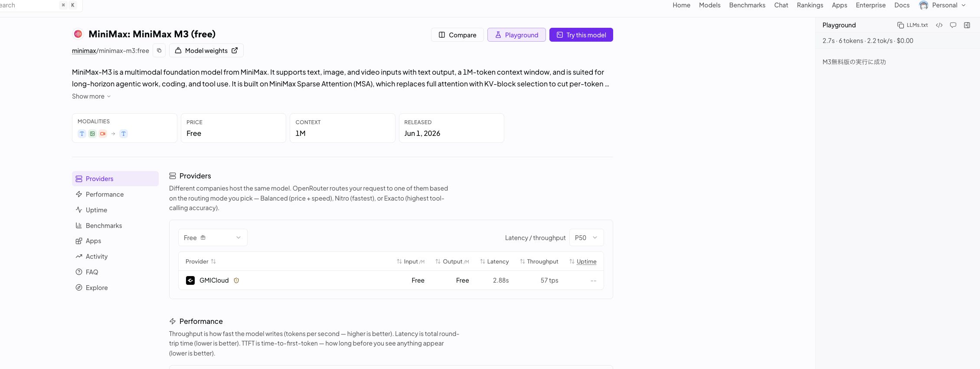Select Activity in the left sidebar
This screenshot has width=980, height=369.
115,257
